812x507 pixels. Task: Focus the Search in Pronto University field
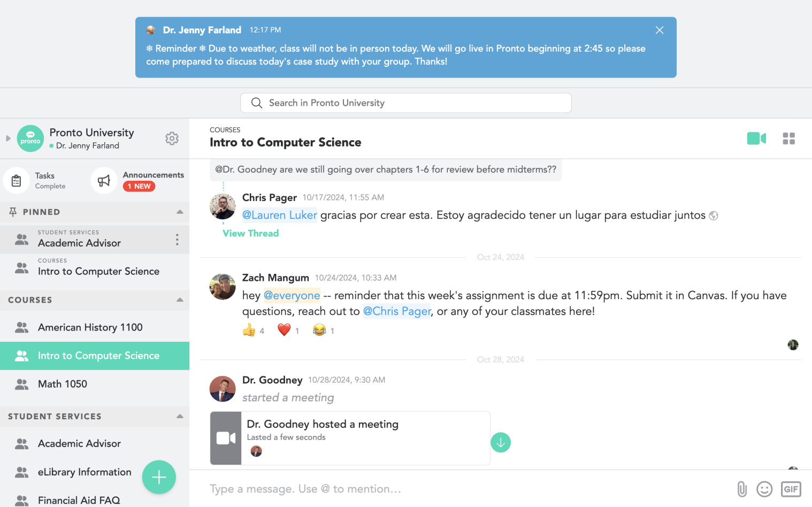[405, 103]
